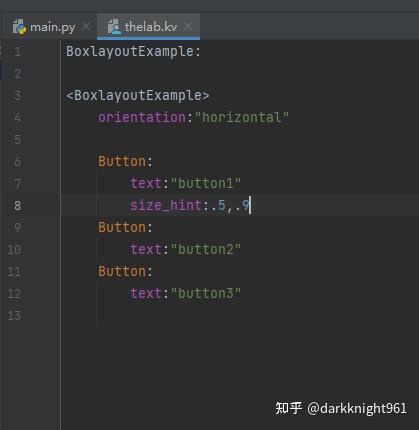Image resolution: width=419 pixels, height=430 pixels.
Task: Click line number 8 in gutter
Action: pos(17,205)
